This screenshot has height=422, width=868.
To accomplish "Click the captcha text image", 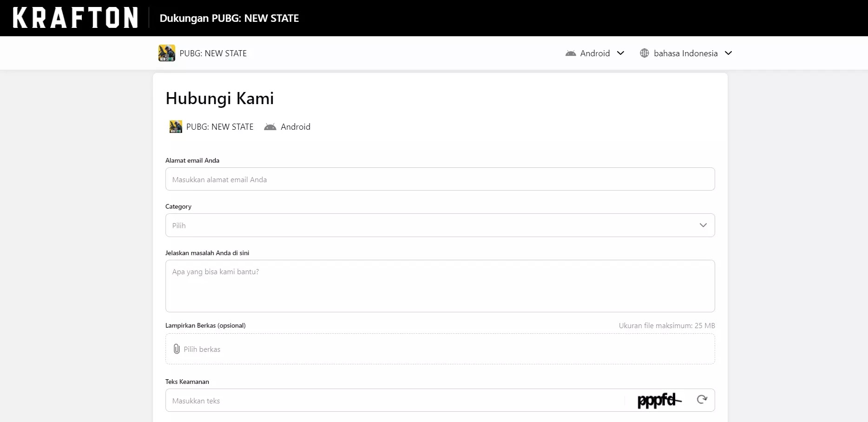I will point(659,400).
